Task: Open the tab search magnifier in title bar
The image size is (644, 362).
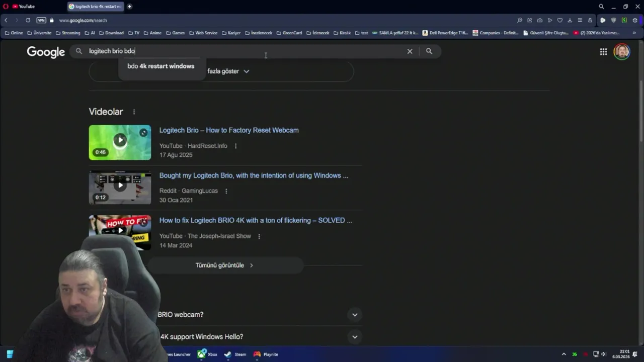Action: coord(601,7)
